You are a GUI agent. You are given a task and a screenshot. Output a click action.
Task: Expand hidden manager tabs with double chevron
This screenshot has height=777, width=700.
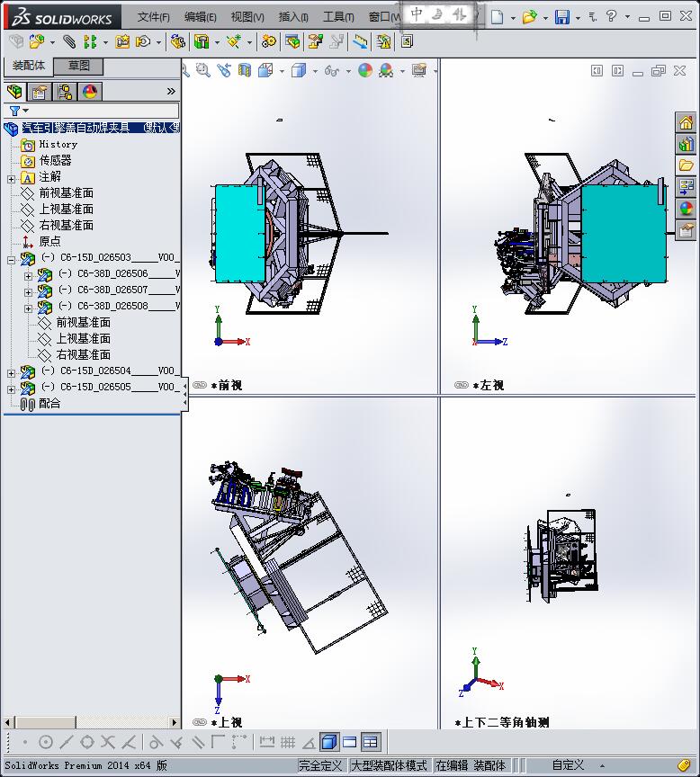[171, 91]
